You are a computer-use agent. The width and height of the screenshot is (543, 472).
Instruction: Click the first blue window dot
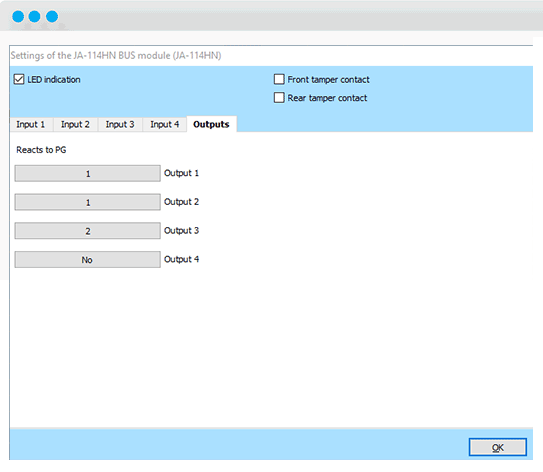coord(18,16)
